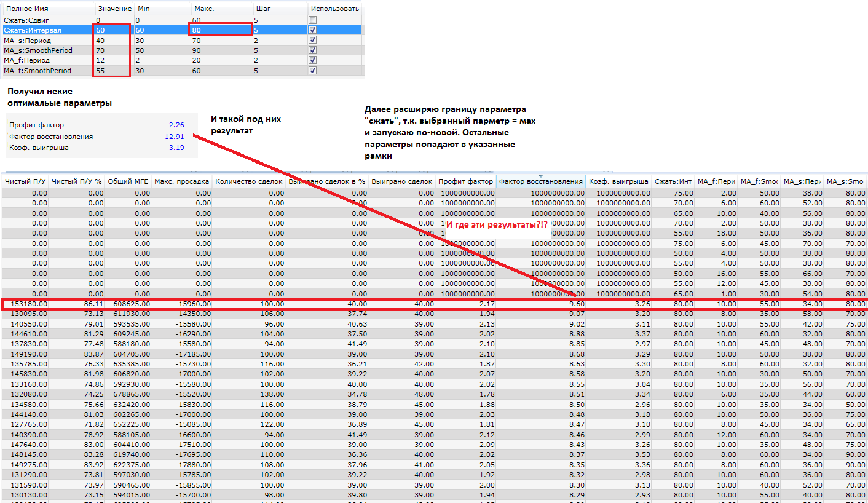Uncheck the MA_f:Период use checkbox

pyautogui.click(x=312, y=60)
